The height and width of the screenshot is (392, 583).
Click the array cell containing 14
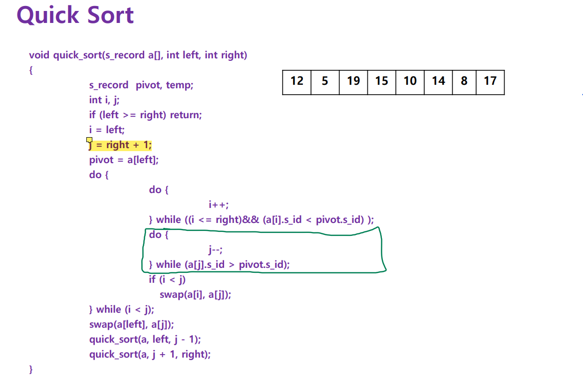pos(438,82)
